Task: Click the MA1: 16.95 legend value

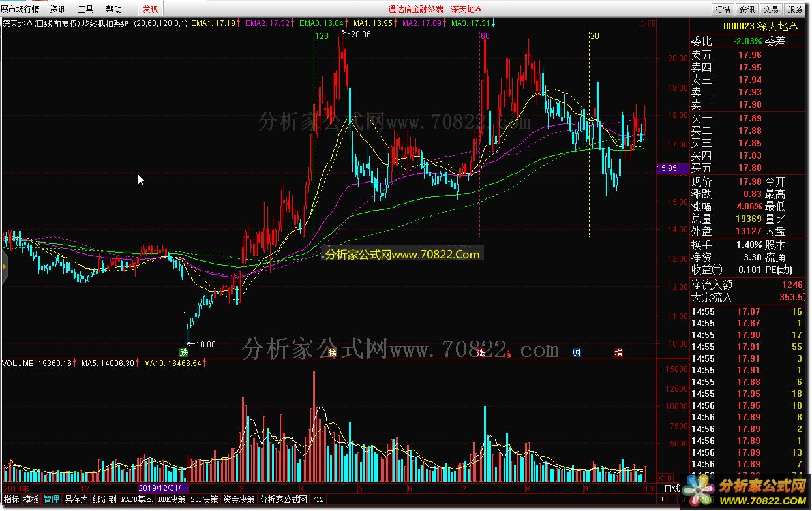Action: tap(373, 23)
